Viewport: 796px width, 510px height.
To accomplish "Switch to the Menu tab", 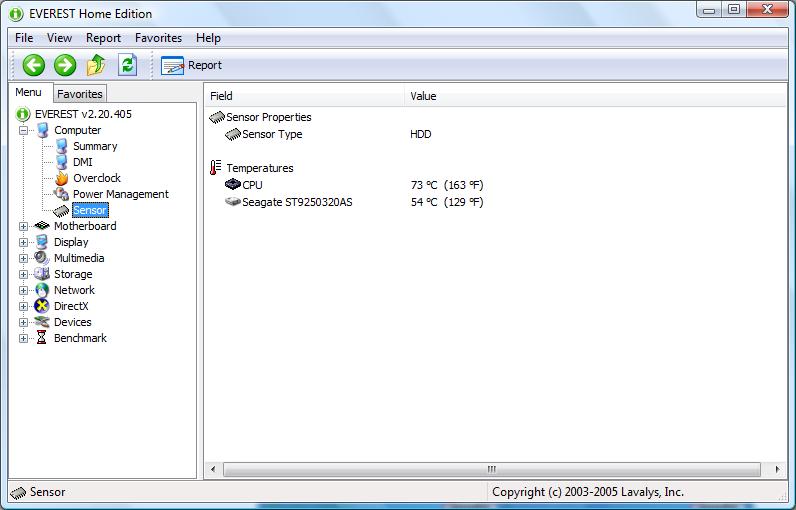I will coord(28,92).
